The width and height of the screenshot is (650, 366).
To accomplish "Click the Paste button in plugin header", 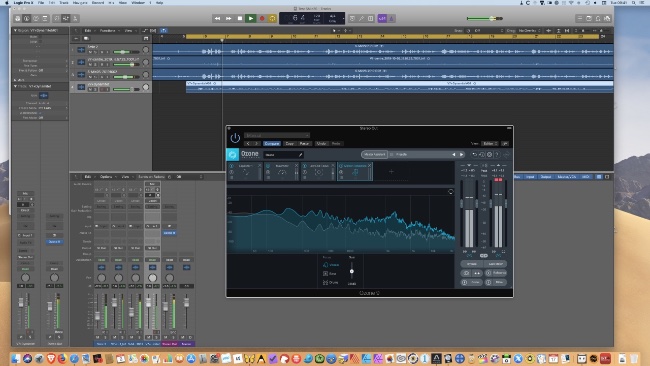I will tap(304, 143).
